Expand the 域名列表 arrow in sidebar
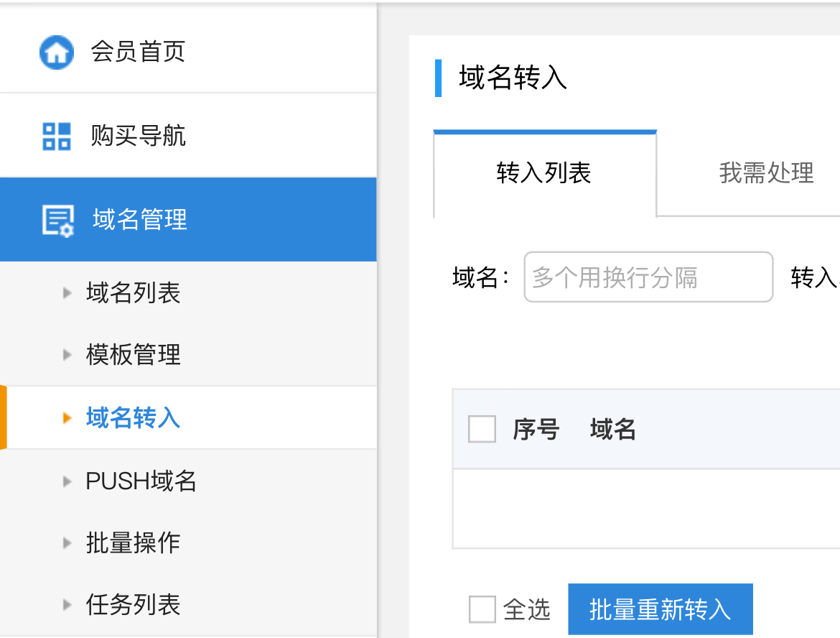Image resolution: width=840 pixels, height=638 pixels. 67,292
